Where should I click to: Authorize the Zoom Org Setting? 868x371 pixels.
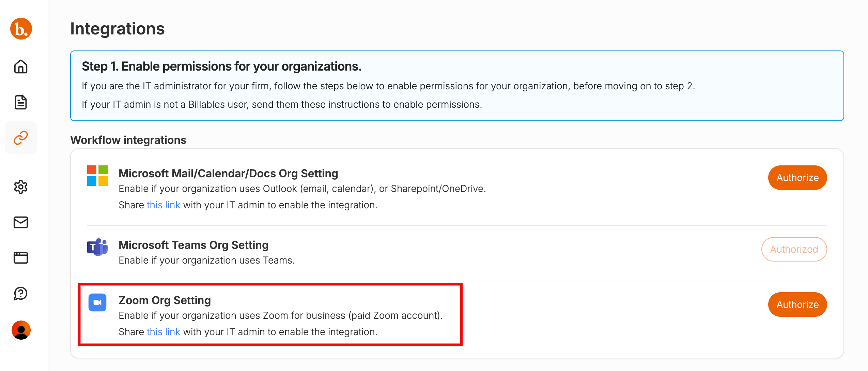(797, 305)
